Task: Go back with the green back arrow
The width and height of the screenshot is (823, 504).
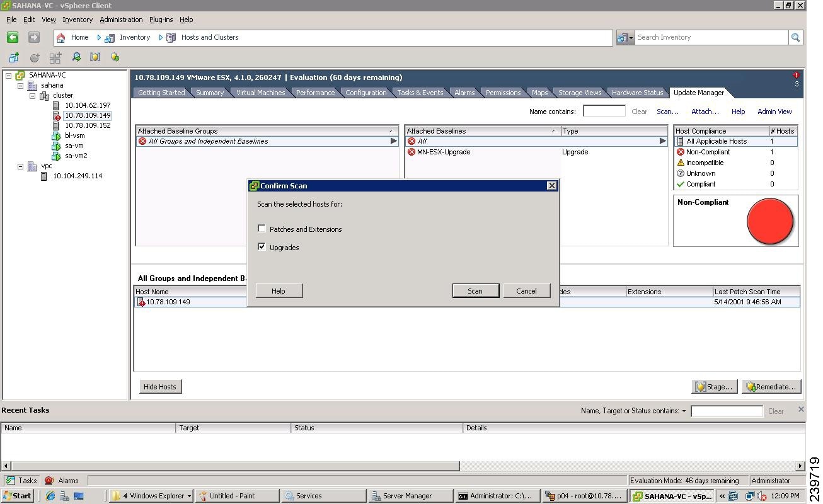Action: coord(12,37)
